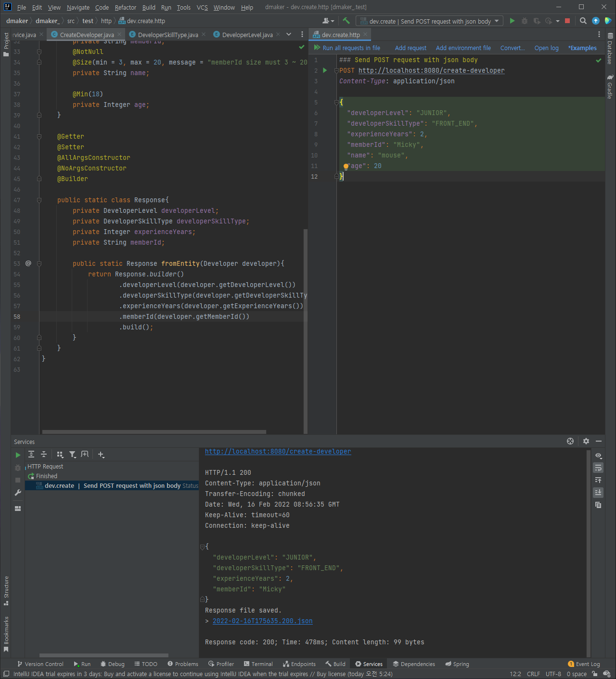Switch to CreateDeveloper.java tab

tap(87, 35)
